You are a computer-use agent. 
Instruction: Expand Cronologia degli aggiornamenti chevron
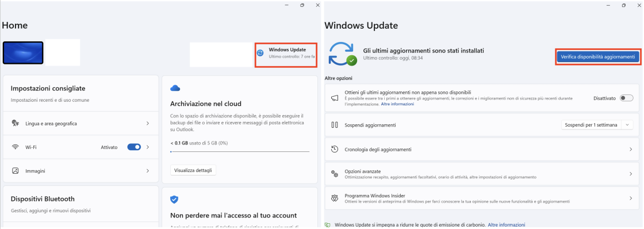(631, 149)
